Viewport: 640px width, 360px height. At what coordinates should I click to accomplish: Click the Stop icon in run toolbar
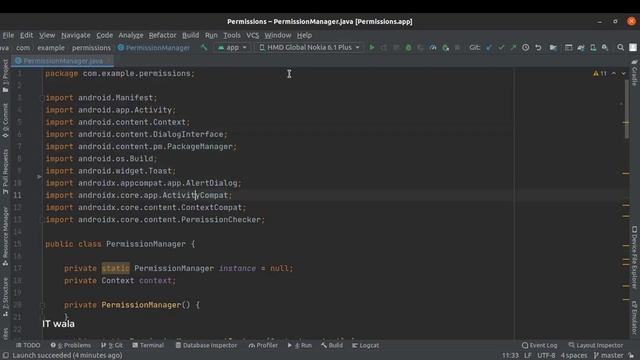pyautogui.click(x=457, y=48)
